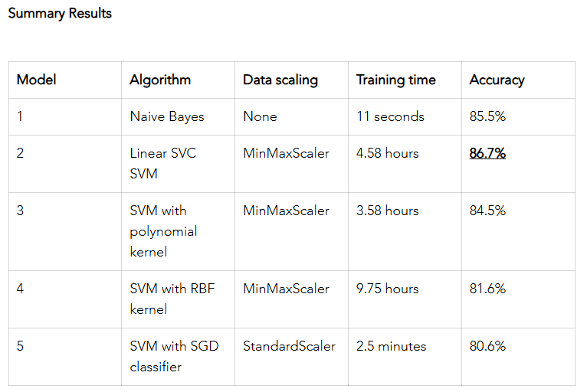The image size is (587, 392).
Task: Click the 4.58 hours training time cell
Action: [x=387, y=153]
